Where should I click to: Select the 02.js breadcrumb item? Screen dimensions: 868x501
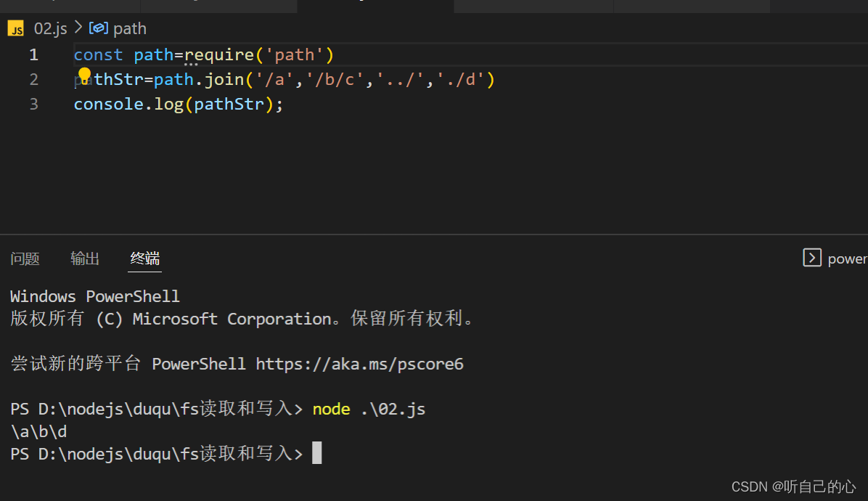[x=50, y=29]
